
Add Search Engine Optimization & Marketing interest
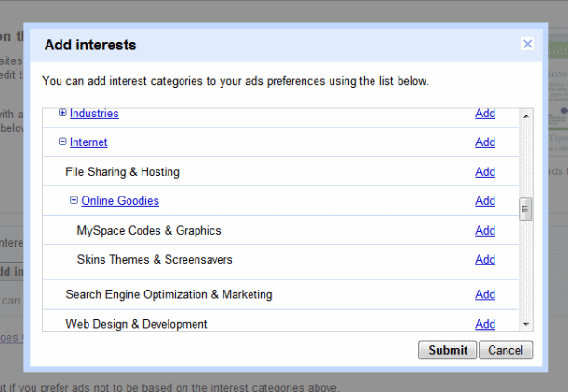[484, 295]
